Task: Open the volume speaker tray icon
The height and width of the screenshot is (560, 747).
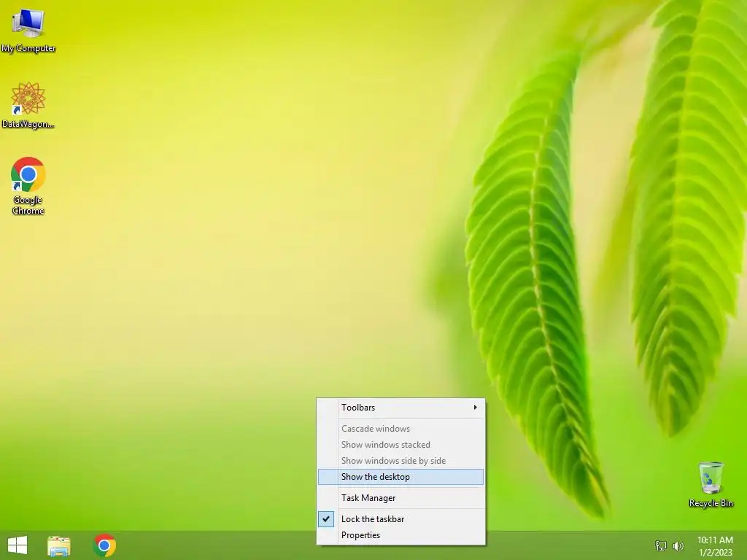Action: point(678,545)
